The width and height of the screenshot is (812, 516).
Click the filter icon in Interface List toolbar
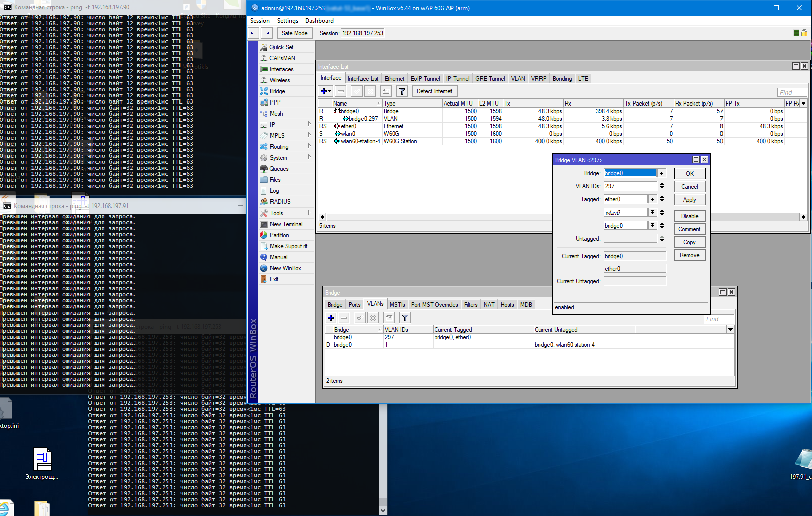tap(402, 91)
